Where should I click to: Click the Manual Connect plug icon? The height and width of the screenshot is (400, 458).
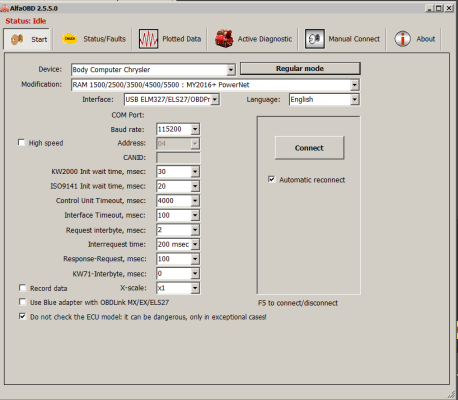(x=314, y=39)
